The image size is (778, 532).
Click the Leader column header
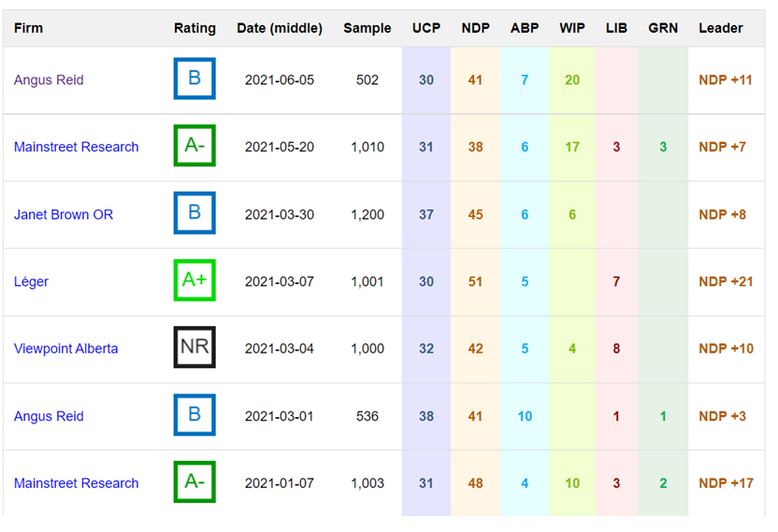coord(722,28)
